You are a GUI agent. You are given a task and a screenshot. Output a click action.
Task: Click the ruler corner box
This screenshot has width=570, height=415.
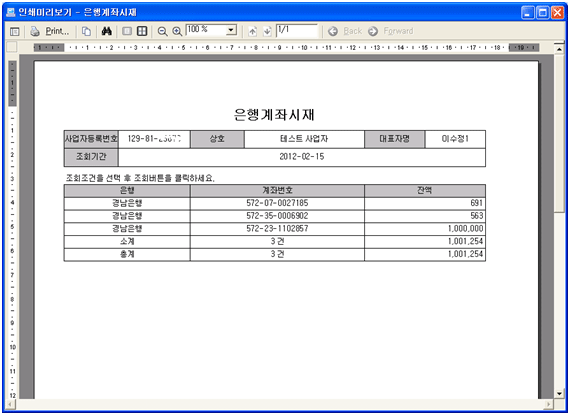click(x=12, y=47)
